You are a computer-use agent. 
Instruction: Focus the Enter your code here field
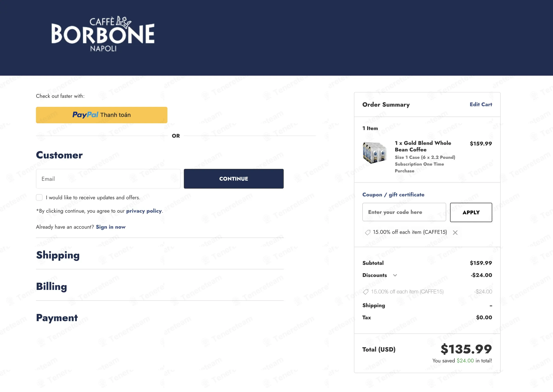pyautogui.click(x=404, y=212)
